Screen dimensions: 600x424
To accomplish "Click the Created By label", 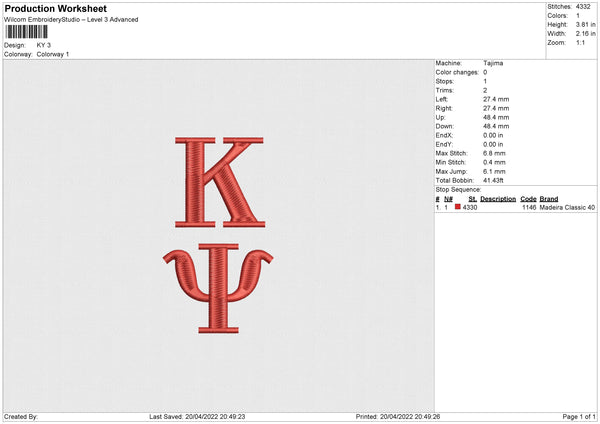I will click(21, 417).
